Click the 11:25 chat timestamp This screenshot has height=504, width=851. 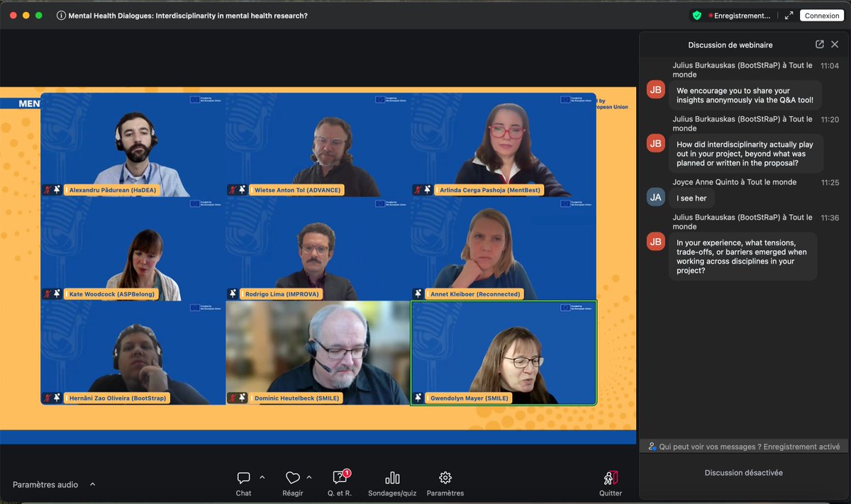coord(830,182)
